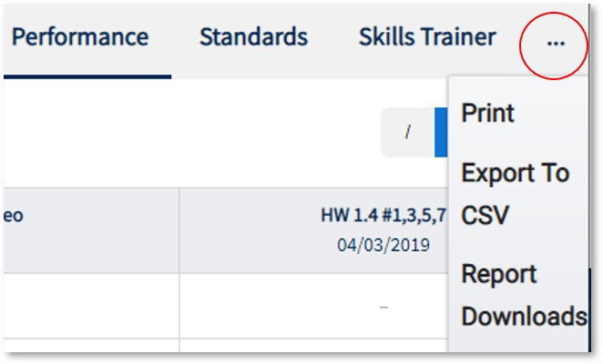Choose Print from the dropdown menu
Image resolution: width=603 pixels, height=364 pixels.
click(488, 114)
